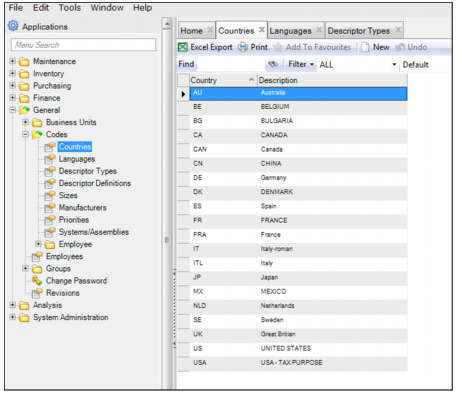Click the Revisions form icon
The height and width of the screenshot is (397, 462).
point(37,293)
